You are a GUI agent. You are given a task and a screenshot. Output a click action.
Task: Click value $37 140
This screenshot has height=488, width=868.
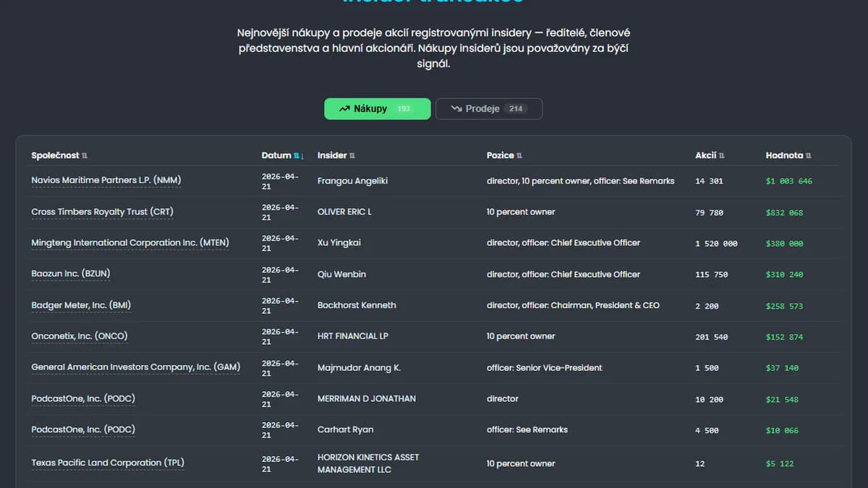782,368
